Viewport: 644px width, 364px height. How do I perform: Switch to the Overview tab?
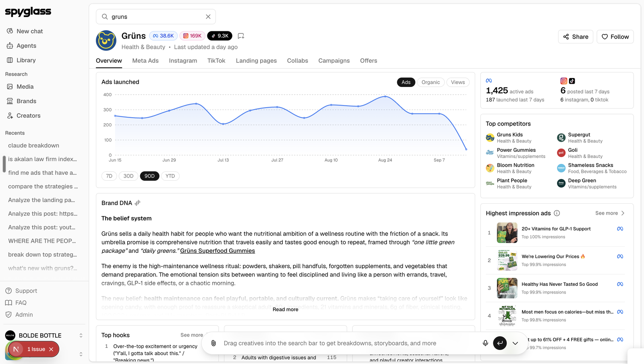point(109,61)
